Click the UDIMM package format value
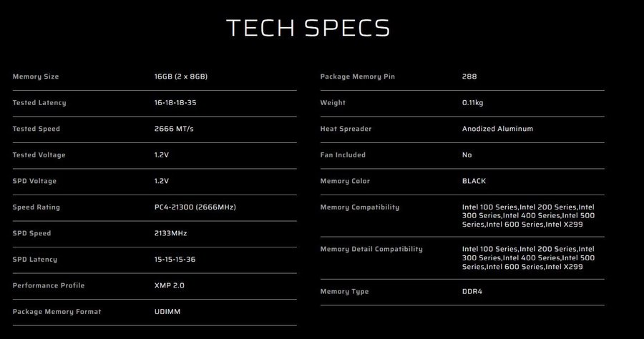Screen dimensions: 644x339 coord(166,312)
